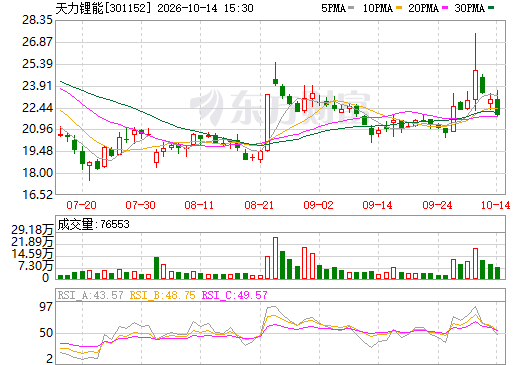Click the 20.96 price axis label
520x365 pixels.
(37, 129)
